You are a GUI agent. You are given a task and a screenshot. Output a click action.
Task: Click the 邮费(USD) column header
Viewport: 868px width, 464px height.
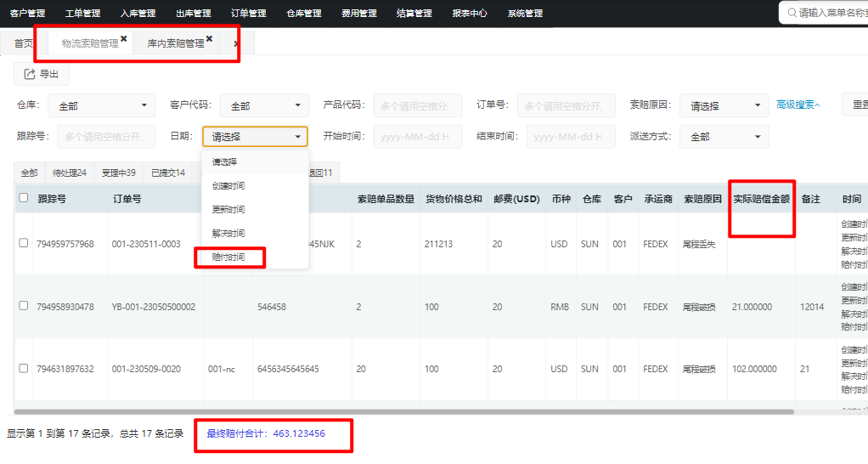[517, 199]
